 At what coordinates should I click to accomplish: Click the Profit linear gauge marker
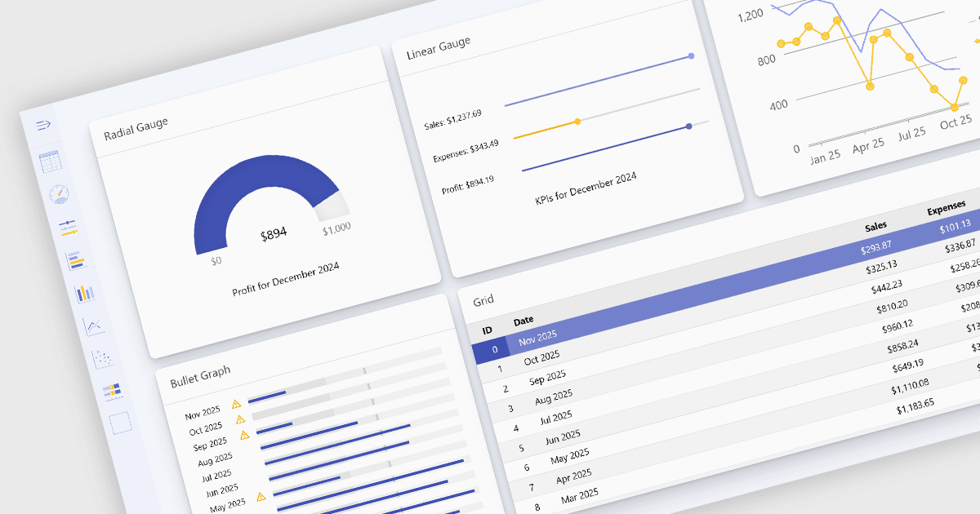pos(689,126)
